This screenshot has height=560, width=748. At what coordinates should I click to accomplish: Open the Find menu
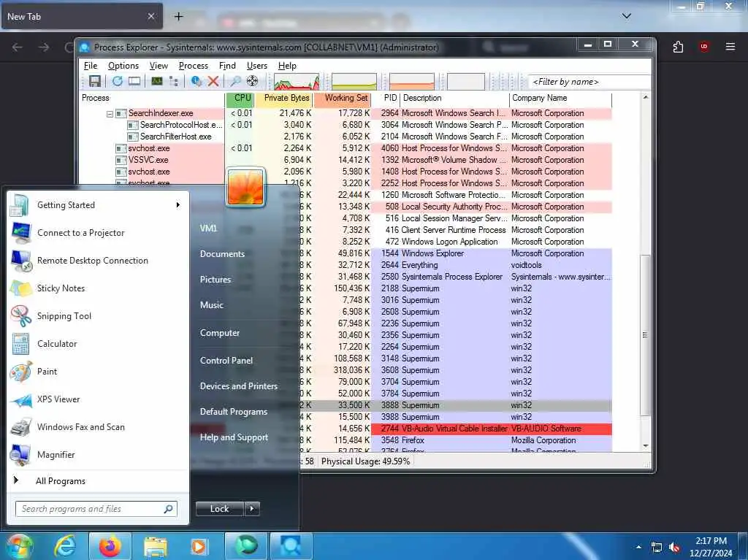tap(227, 66)
